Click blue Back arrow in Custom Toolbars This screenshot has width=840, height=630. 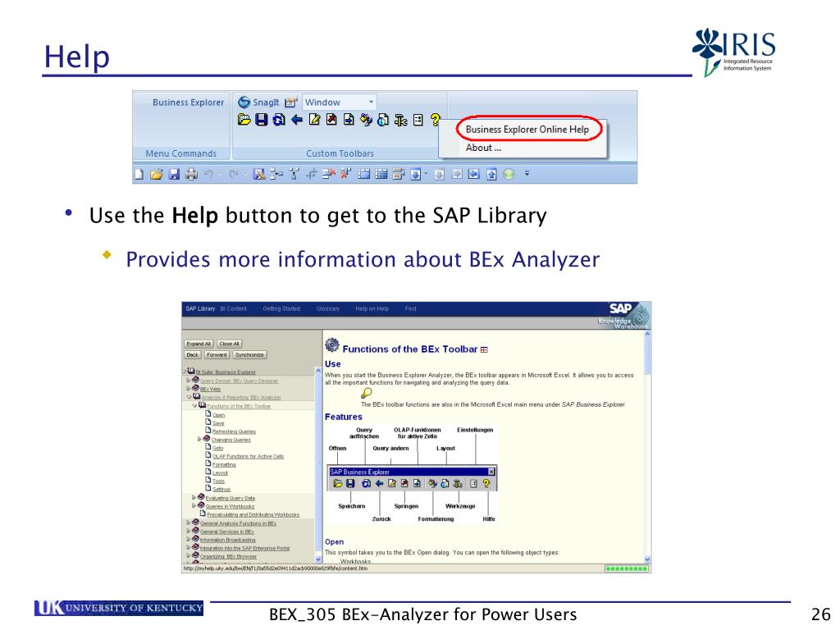(296, 120)
